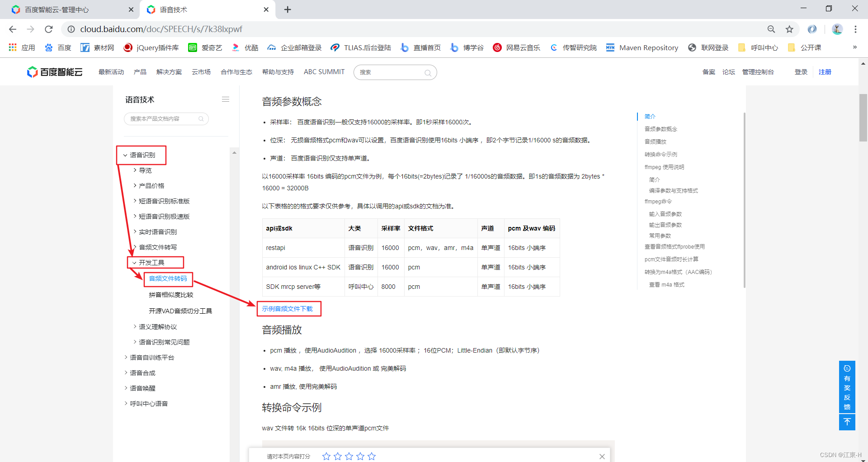
Task: Click the 百度智能云 logo
Action: coord(55,72)
